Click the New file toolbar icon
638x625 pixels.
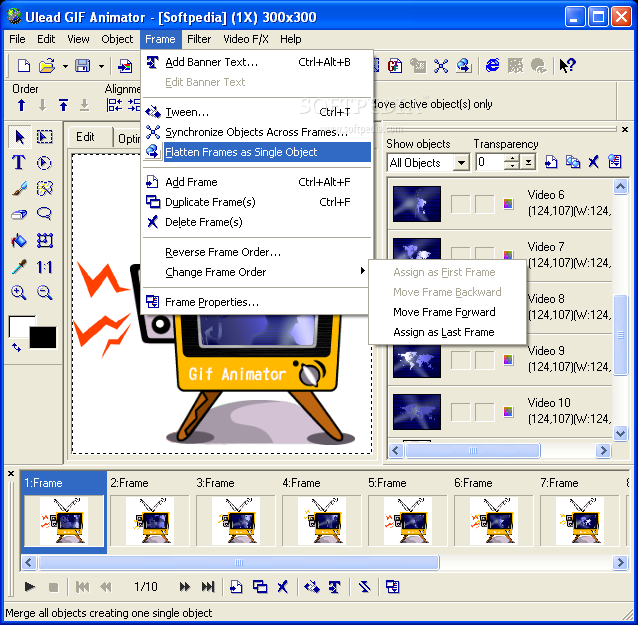pyautogui.click(x=24, y=66)
